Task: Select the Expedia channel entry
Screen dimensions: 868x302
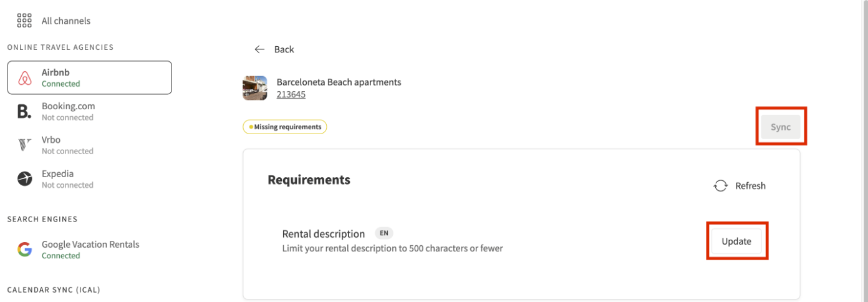Action: click(67, 179)
